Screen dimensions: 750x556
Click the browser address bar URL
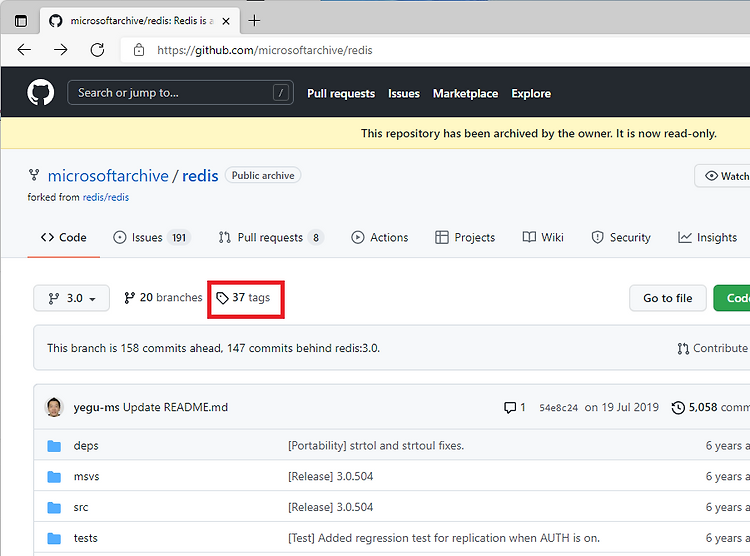coord(265,50)
